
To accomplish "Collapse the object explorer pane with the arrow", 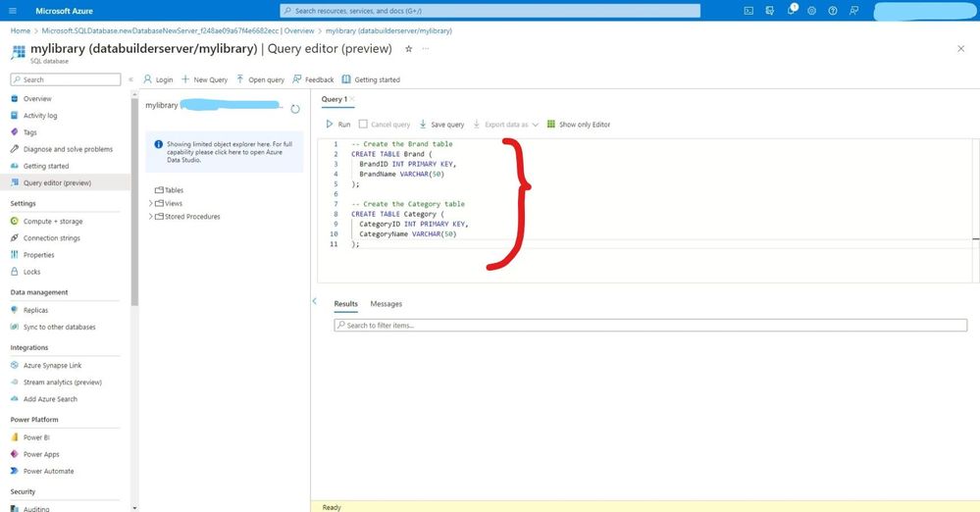I will pyautogui.click(x=314, y=301).
